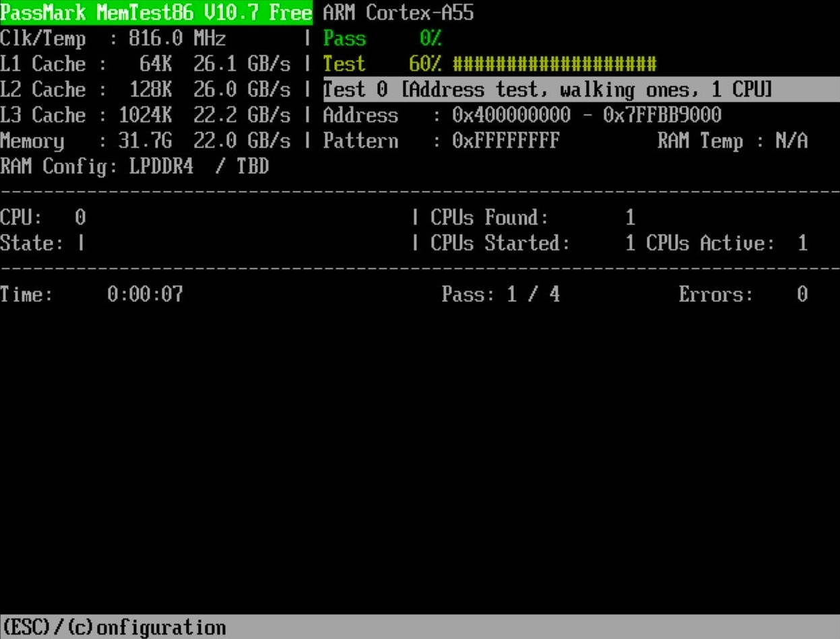Click the Address range 0x400000000 value

pyautogui.click(x=587, y=115)
